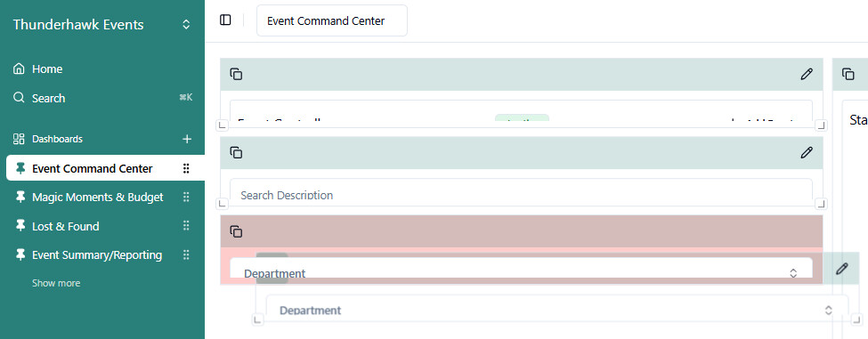Click the Dashboards section label
The image size is (868, 339).
[x=57, y=139]
